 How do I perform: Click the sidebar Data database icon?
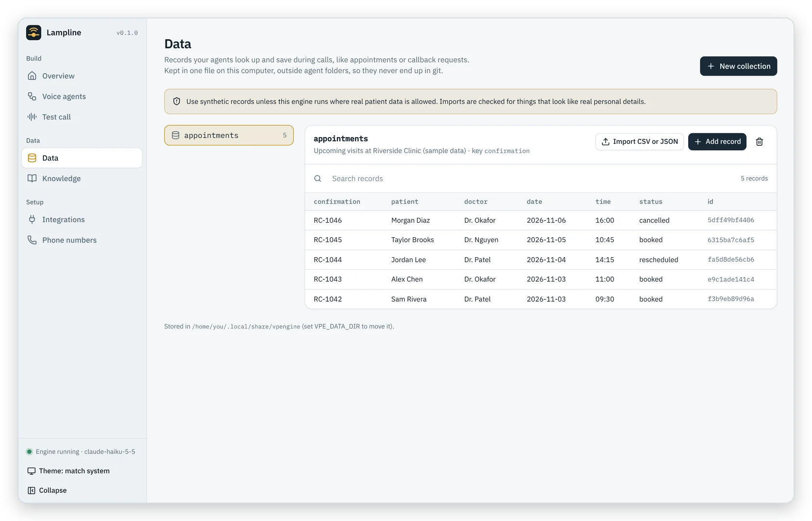[32, 158]
